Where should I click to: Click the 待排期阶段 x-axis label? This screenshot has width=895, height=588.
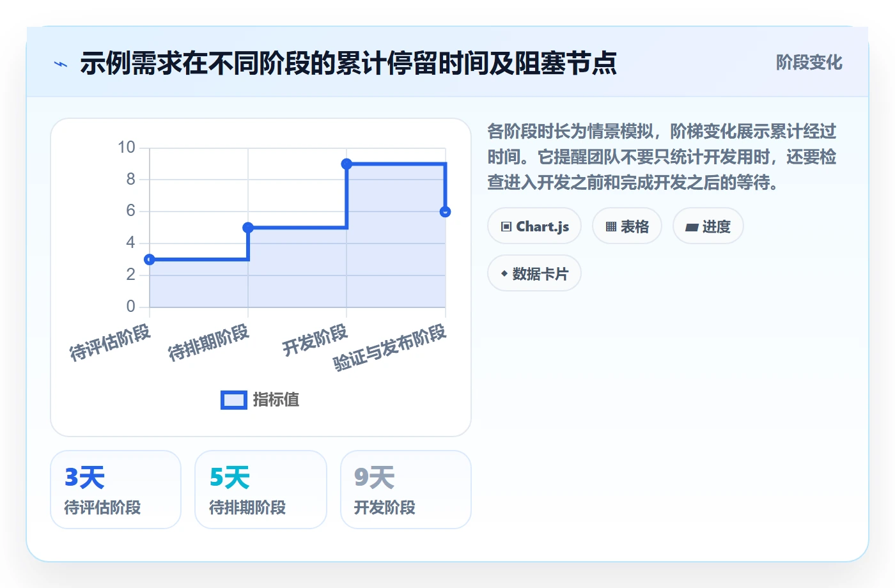[x=208, y=343]
